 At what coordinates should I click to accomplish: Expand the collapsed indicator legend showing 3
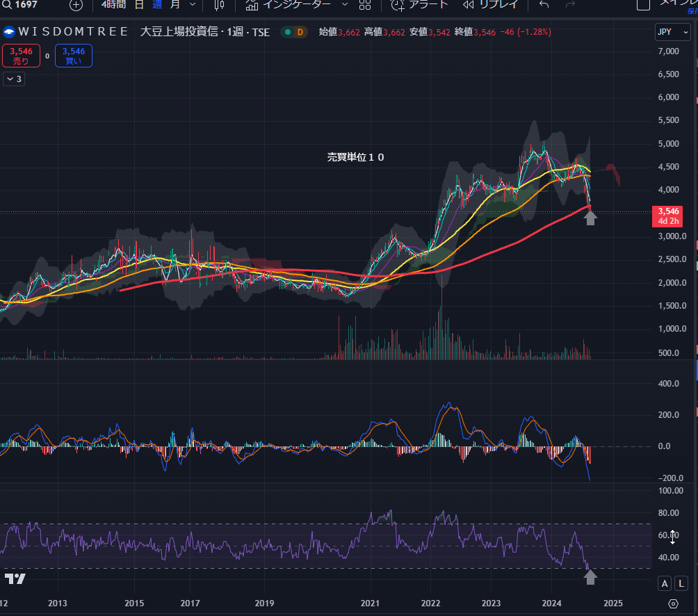pyautogui.click(x=14, y=79)
